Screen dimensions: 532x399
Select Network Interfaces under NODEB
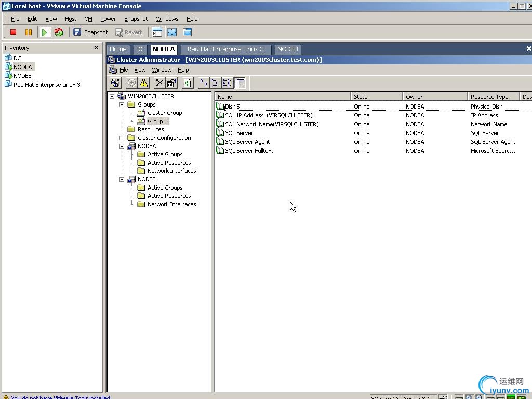pyautogui.click(x=171, y=204)
